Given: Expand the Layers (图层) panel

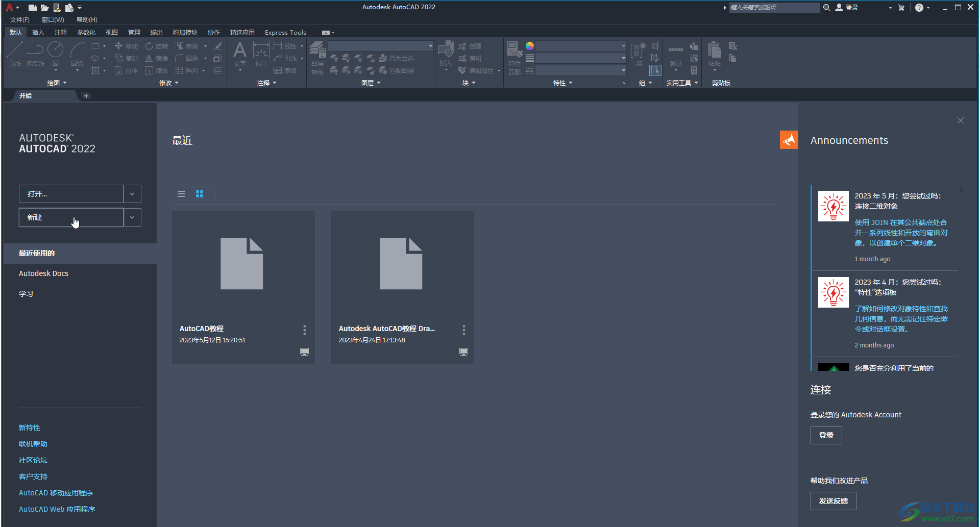Looking at the screenshot, I should (x=371, y=83).
